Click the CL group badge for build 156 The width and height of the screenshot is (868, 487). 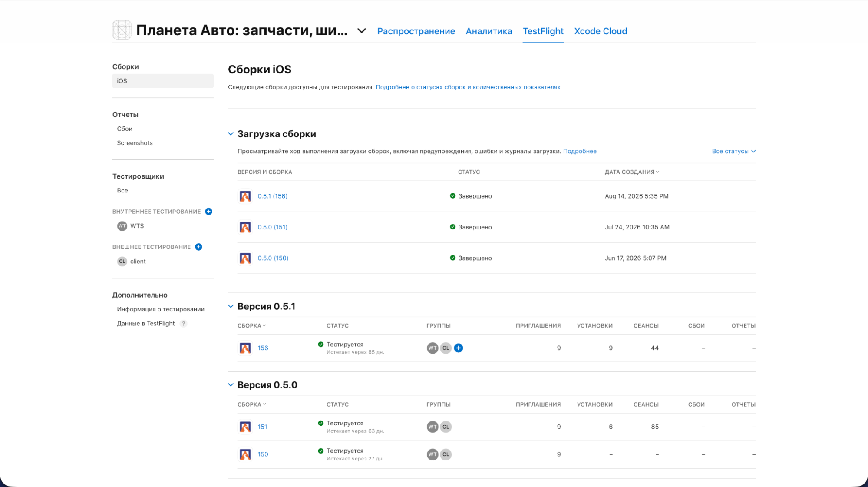tap(446, 348)
